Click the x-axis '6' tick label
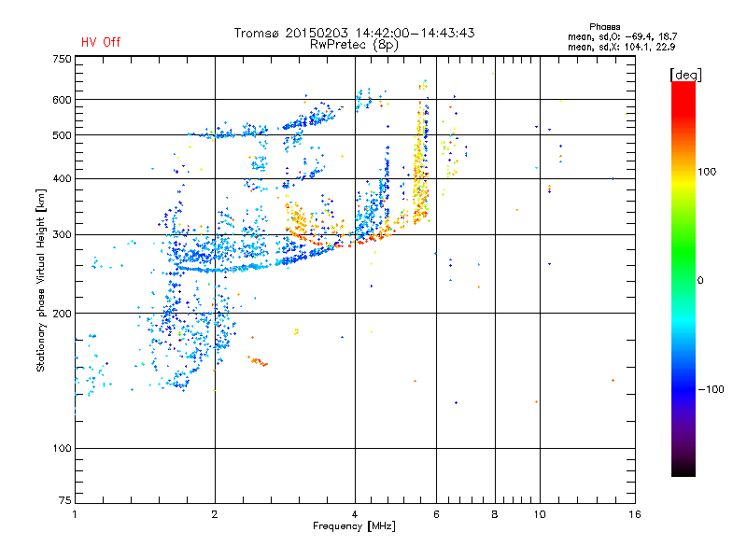Screen dimensions: 747x560 coord(436,514)
